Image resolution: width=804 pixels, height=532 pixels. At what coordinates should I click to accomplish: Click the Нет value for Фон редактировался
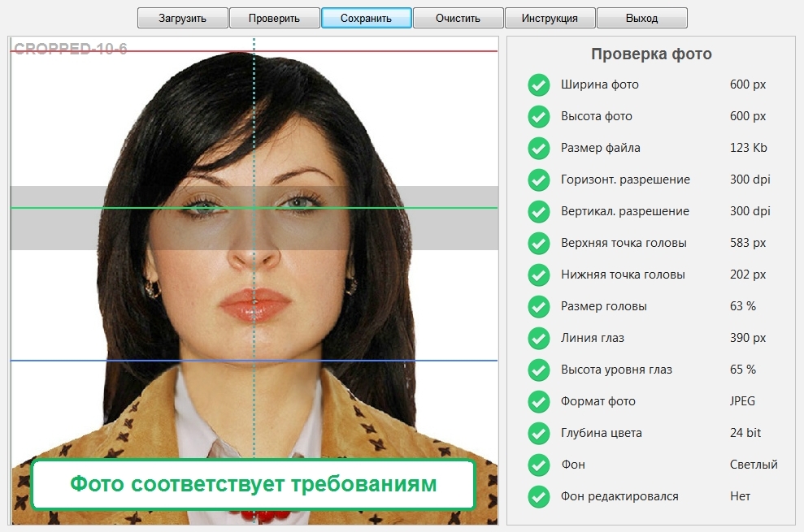(740, 496)
